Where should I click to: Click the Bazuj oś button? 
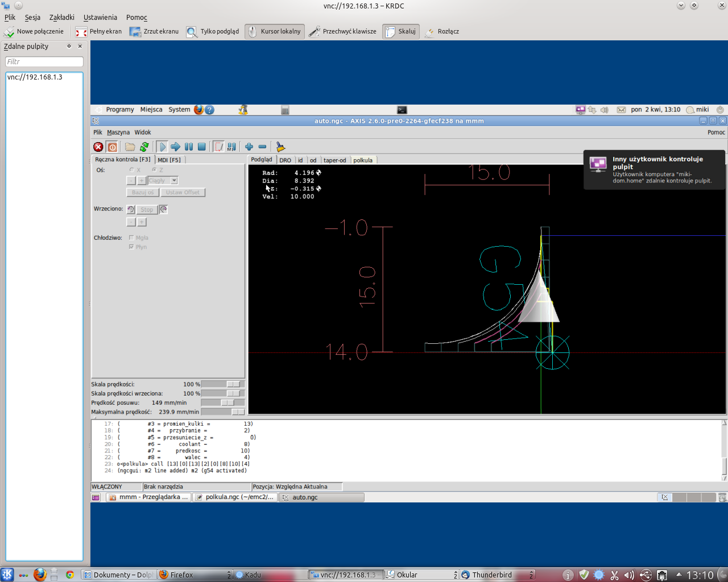143,192
